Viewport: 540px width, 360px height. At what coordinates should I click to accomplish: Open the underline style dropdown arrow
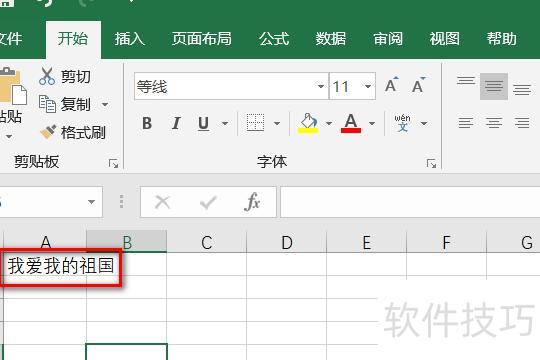(225, 123)
